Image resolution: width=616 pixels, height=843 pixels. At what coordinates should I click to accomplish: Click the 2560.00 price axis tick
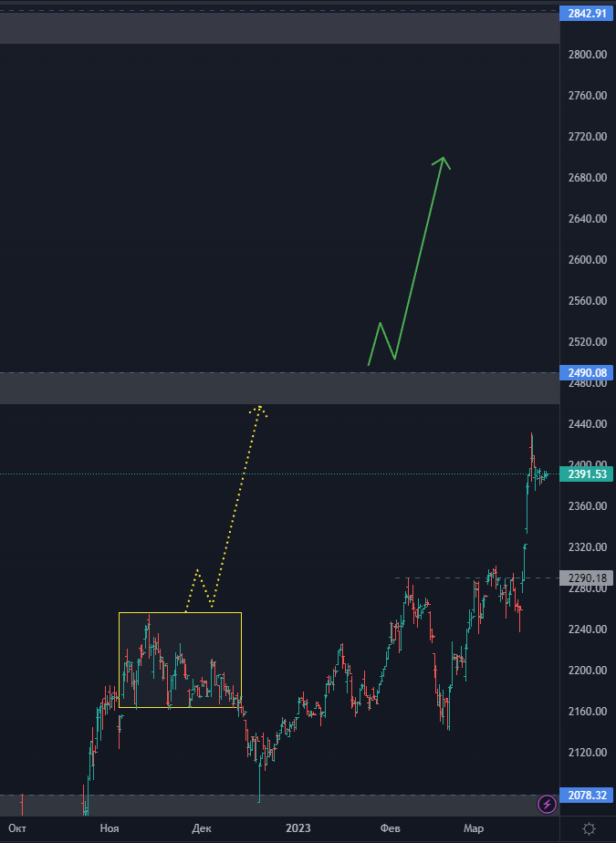tap(588, 300)
